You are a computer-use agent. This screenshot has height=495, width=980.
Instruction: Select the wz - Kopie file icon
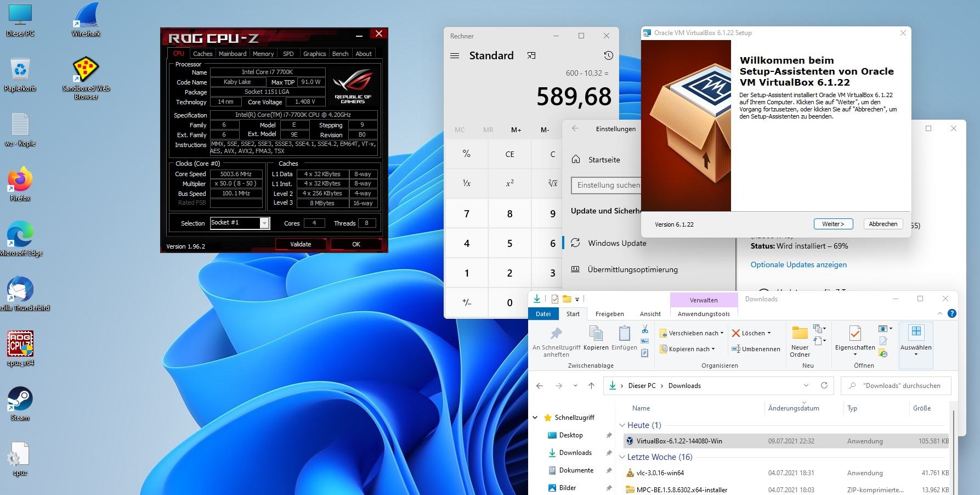[x=20, y=129]
